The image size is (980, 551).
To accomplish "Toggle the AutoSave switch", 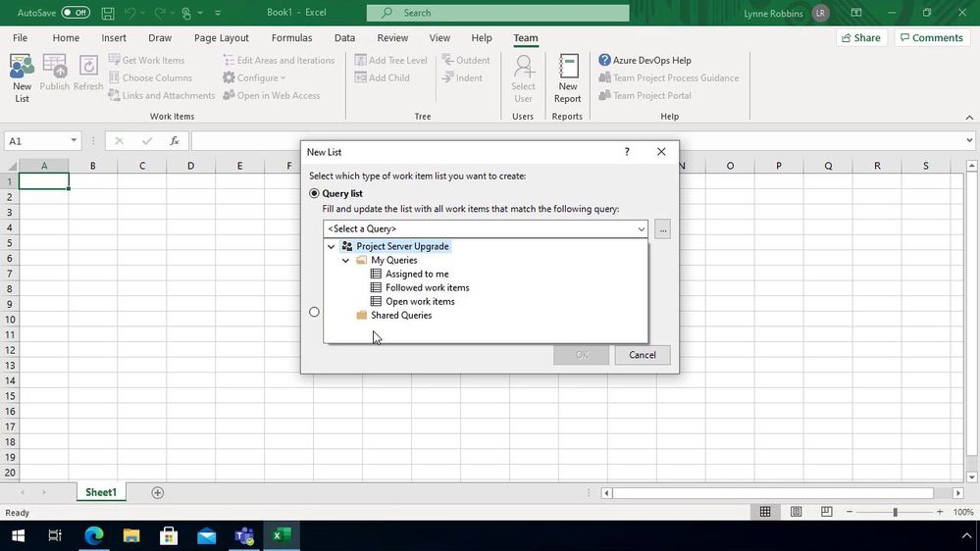I will [x=76, y=13].
